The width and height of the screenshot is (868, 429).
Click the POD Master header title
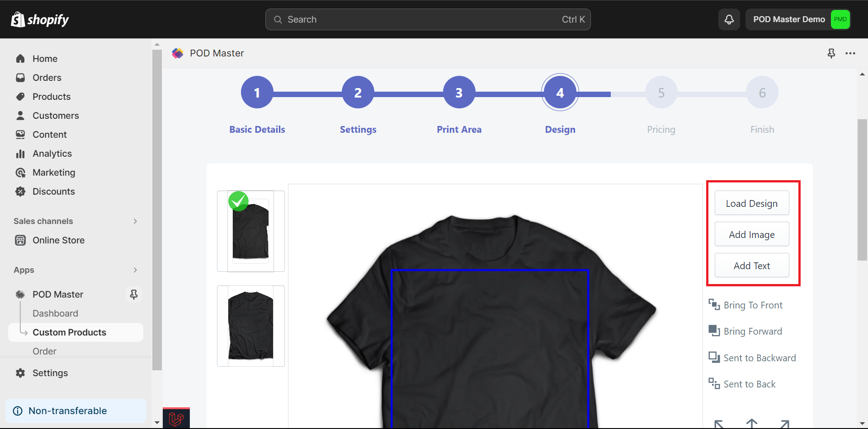point(217,53)
